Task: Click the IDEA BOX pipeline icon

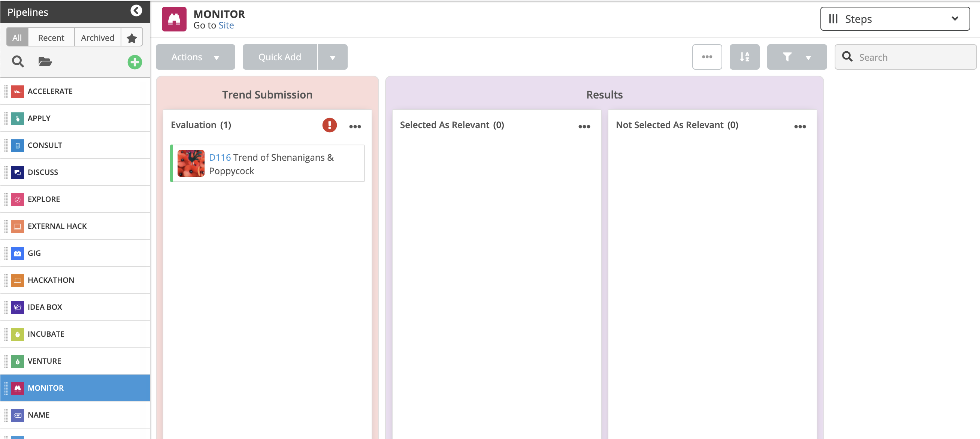Action: click(18, 308)
